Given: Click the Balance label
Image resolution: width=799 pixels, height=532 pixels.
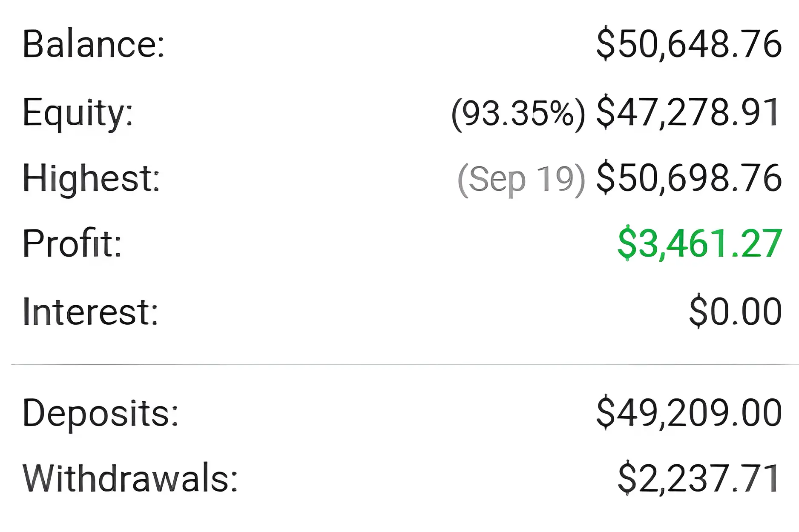Looking at the screenshot, I should 93,44.
